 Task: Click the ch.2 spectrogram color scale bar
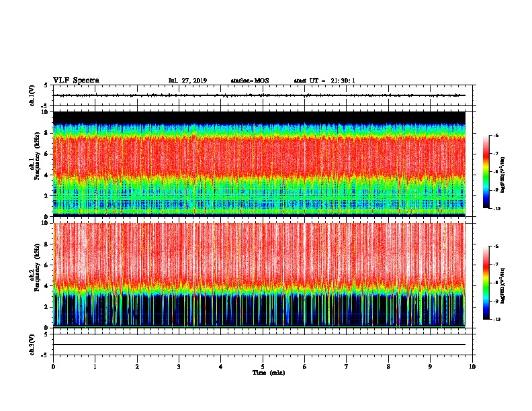click(486, 283)
